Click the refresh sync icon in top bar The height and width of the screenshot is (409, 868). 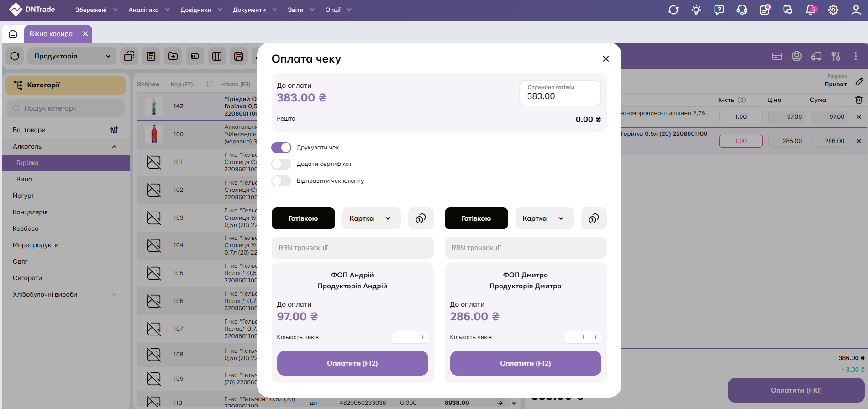point(673,10)
